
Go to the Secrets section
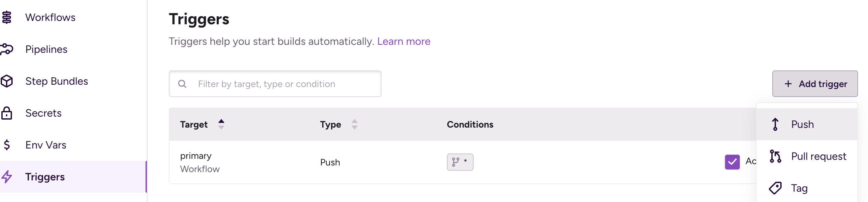pos(44,113)
